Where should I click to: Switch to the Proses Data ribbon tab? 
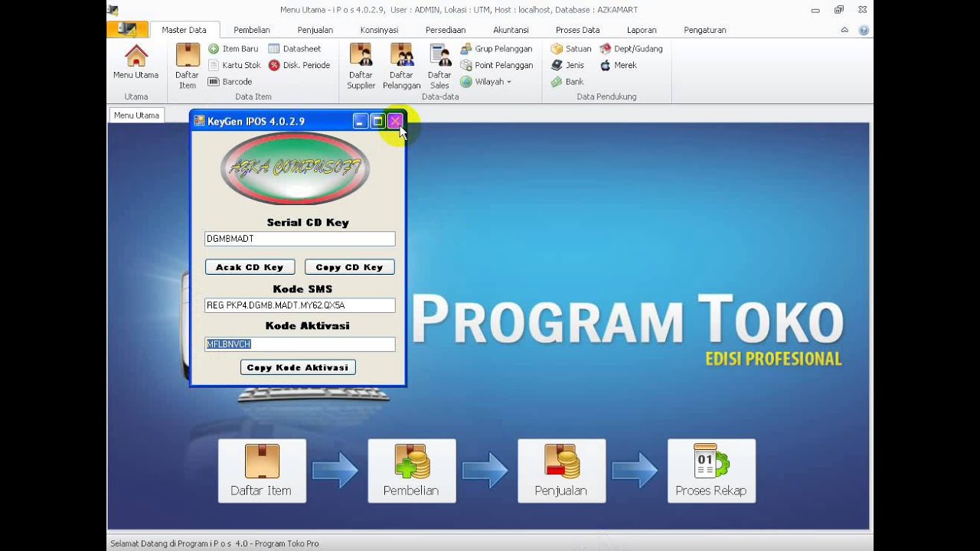(577, 30)
